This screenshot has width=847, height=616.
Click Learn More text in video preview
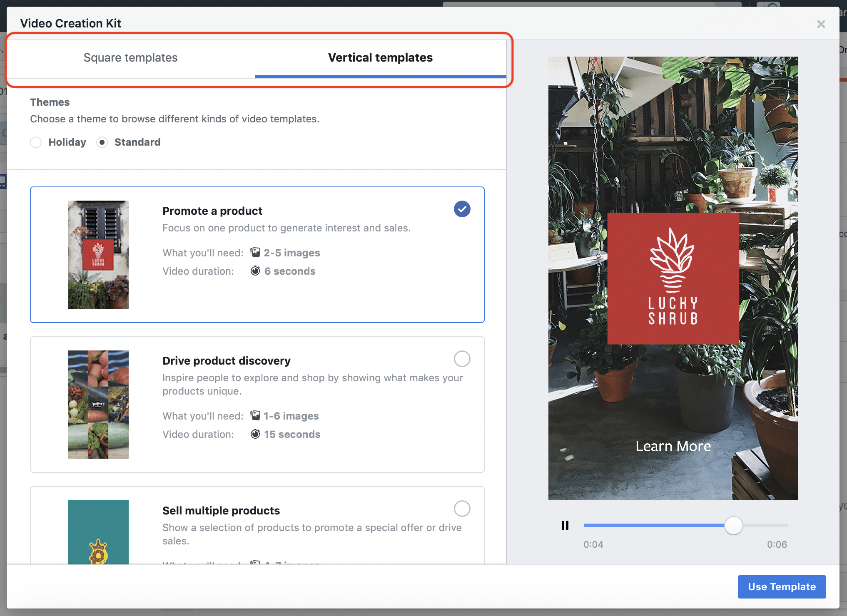[673, 446]
